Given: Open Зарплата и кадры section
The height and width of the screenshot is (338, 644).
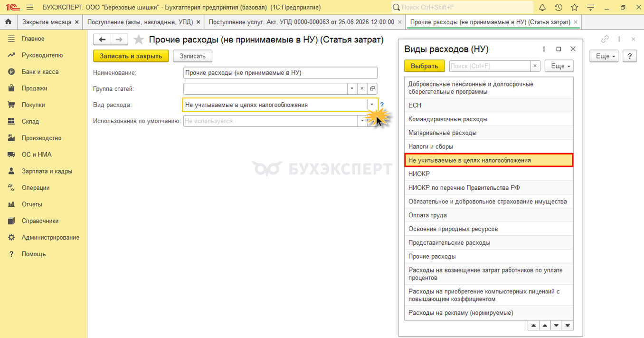Looking at the screenshot, I should (x=44, y=171).
